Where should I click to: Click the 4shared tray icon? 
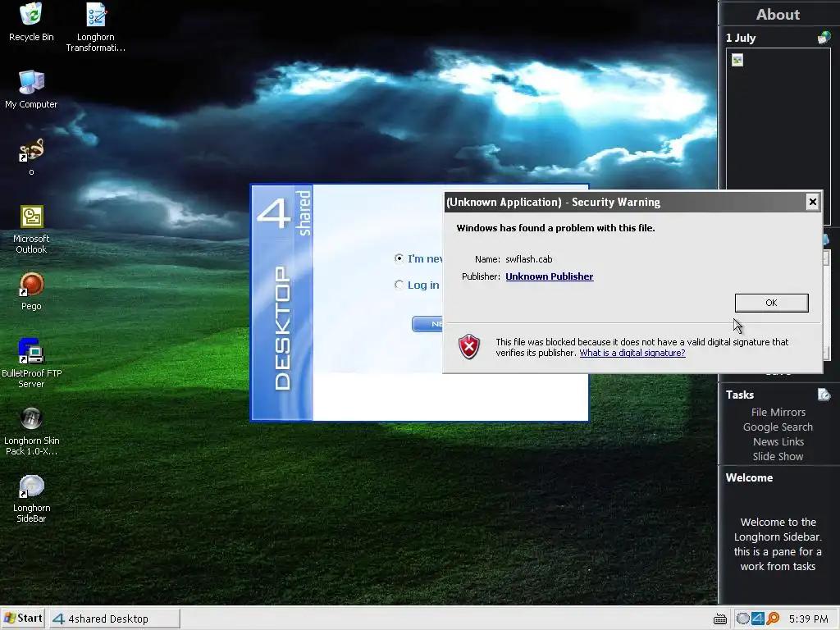tap(757, 619)
